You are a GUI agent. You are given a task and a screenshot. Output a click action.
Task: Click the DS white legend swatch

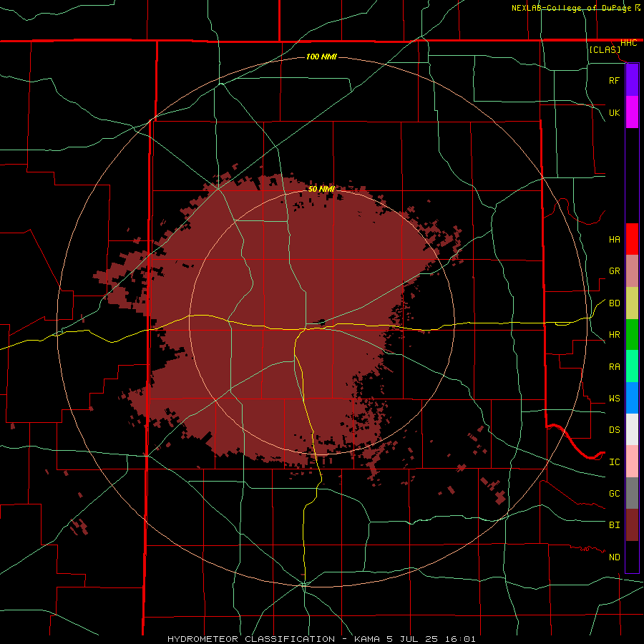click(x=632, y=429)
